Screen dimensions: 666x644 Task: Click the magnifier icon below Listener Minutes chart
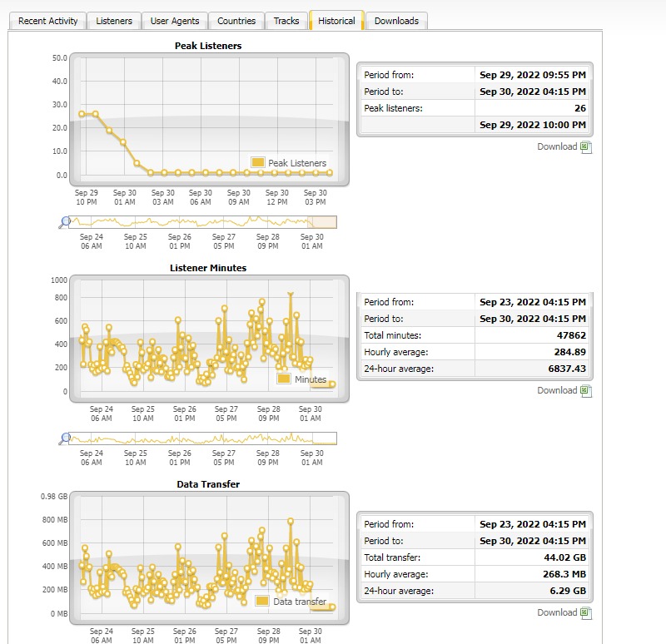[x=65, y=438]
